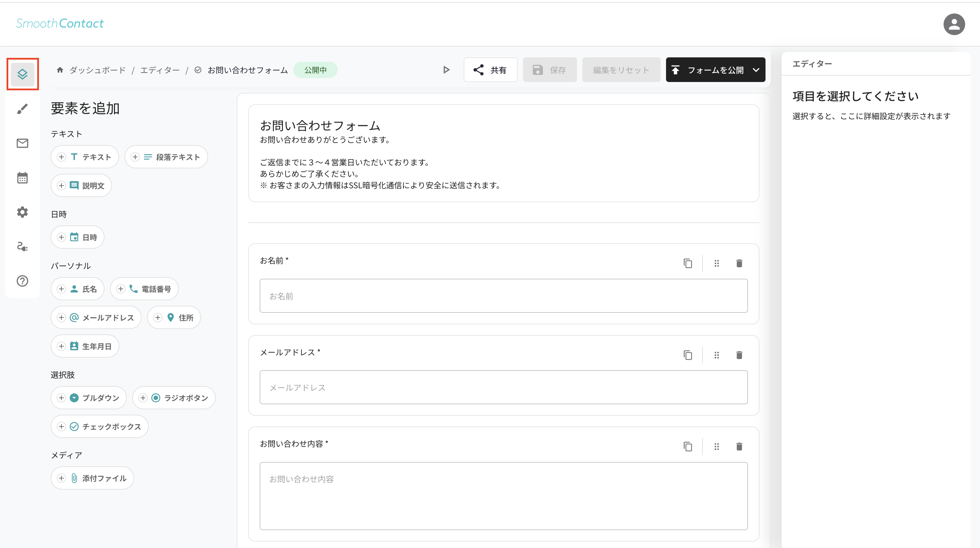Screen dimensions: 980x548
Task: Expand the フォームを公開 dropdown arrow
Action: (756, 70)
